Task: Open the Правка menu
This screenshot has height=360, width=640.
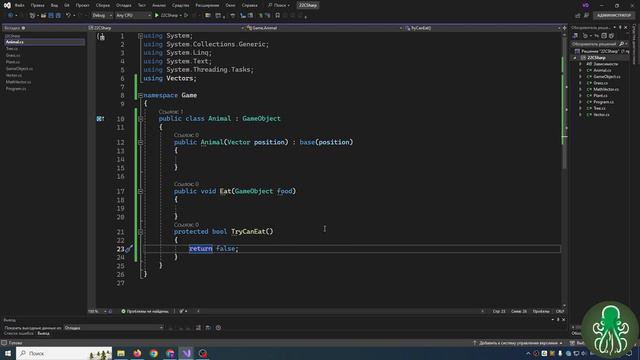Action: (37, 5)
